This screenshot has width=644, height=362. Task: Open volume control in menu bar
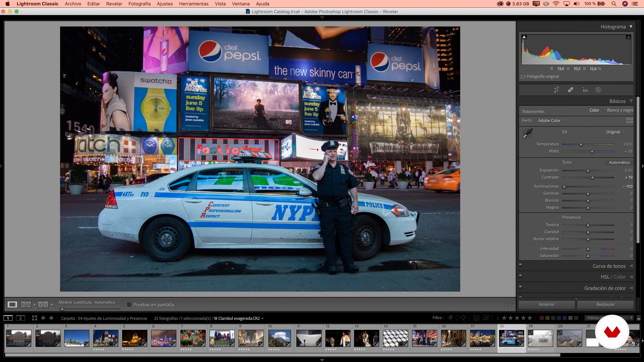pyautogui.click(x=577, y=4)
